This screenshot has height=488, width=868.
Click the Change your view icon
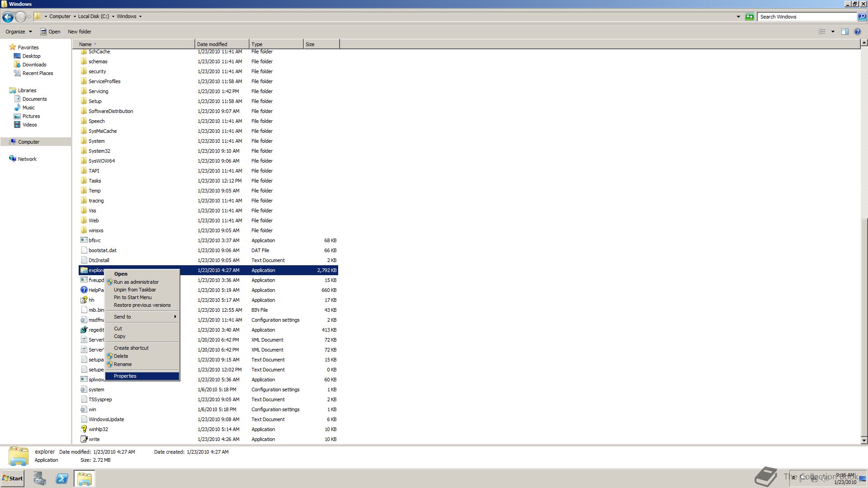[x=822, y=32]
